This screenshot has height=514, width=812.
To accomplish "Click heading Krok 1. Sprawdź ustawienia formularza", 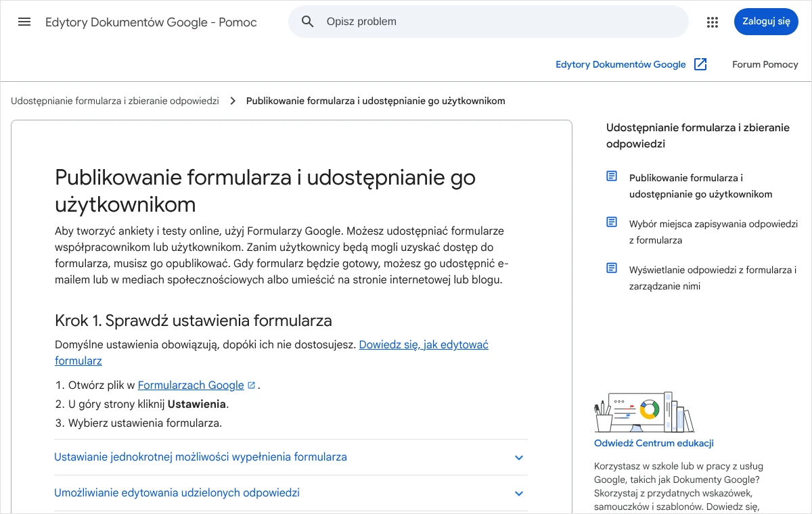I will click(194, 320).
